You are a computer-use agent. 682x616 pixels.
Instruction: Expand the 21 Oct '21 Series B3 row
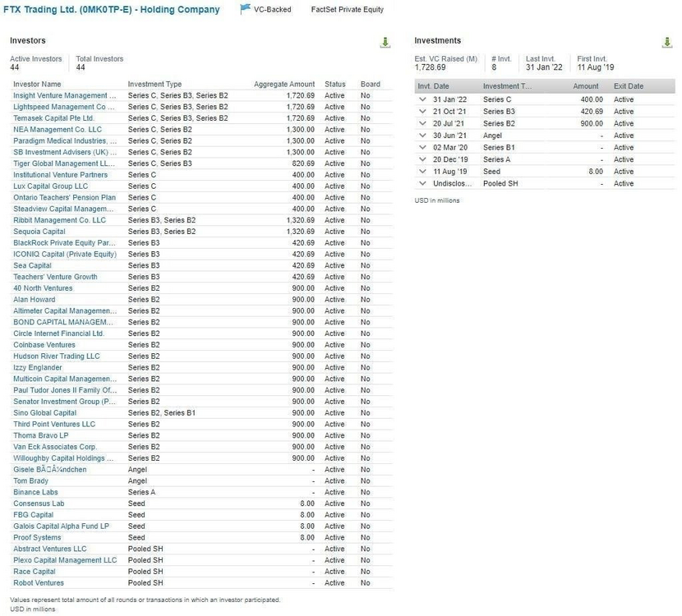(422, 111)
